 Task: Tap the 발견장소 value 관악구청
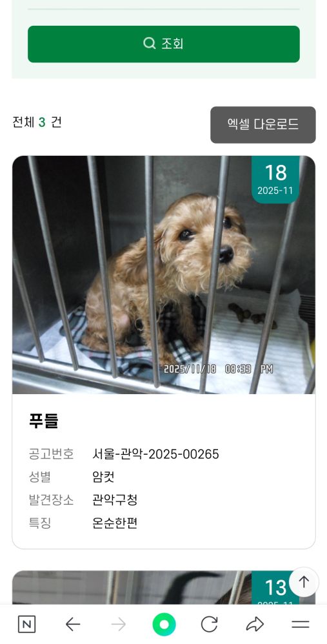click(115, 500)
